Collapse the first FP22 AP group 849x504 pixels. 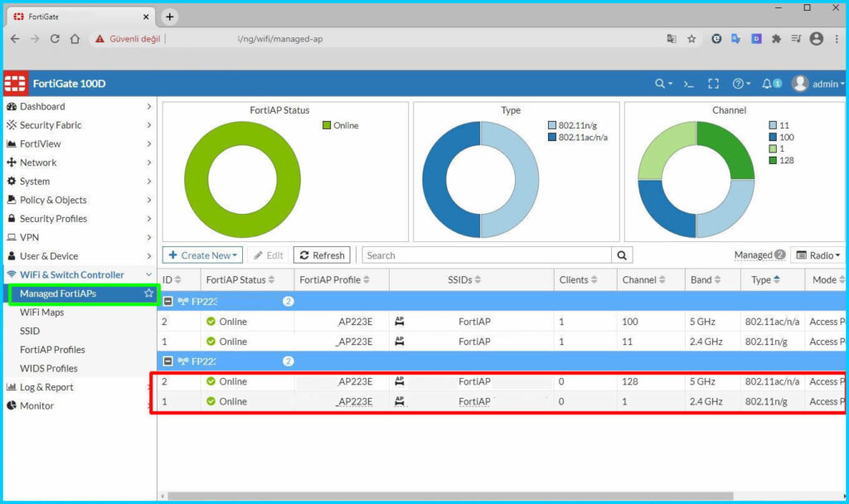point(167,301)
